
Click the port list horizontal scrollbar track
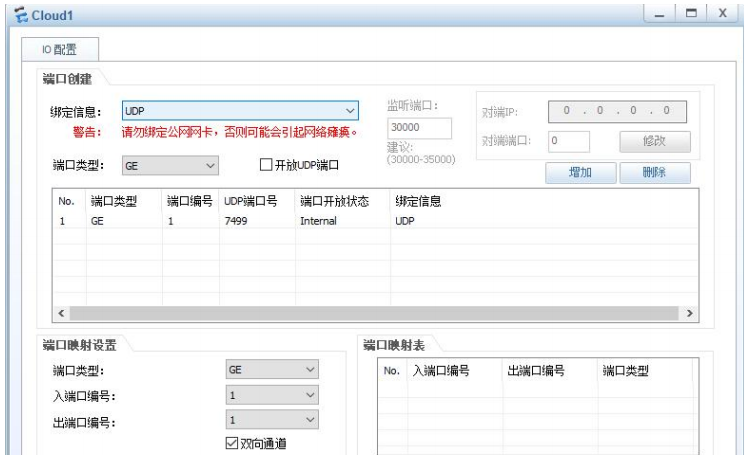tap(375, 313)
